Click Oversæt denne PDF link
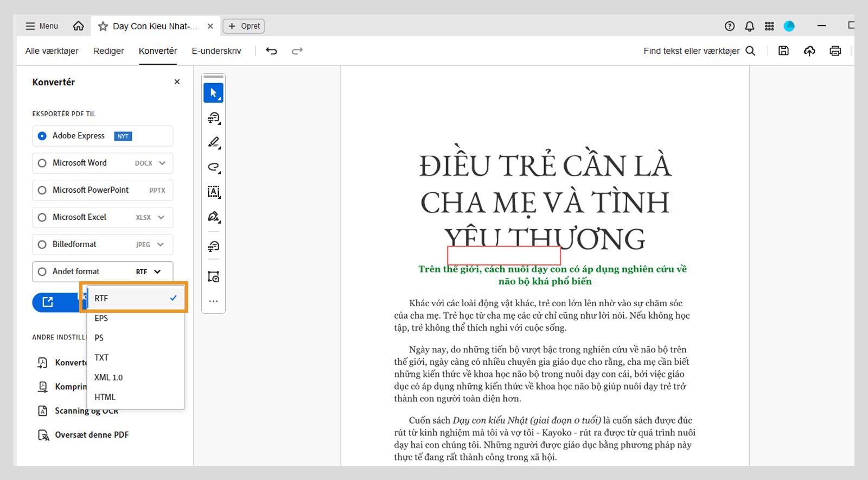This screenshot has width=868, height=480. (91, 435)
